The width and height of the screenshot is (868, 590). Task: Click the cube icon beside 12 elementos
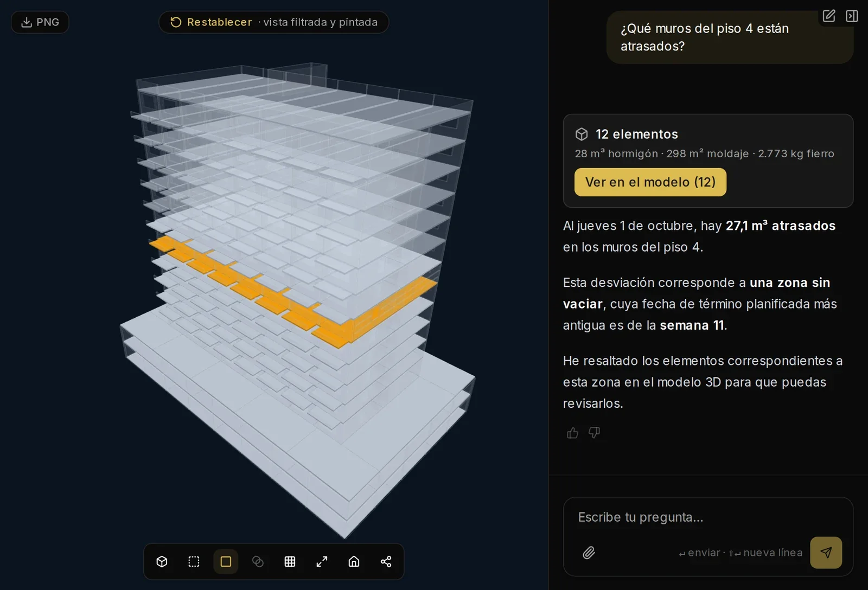tap(582, 134)
